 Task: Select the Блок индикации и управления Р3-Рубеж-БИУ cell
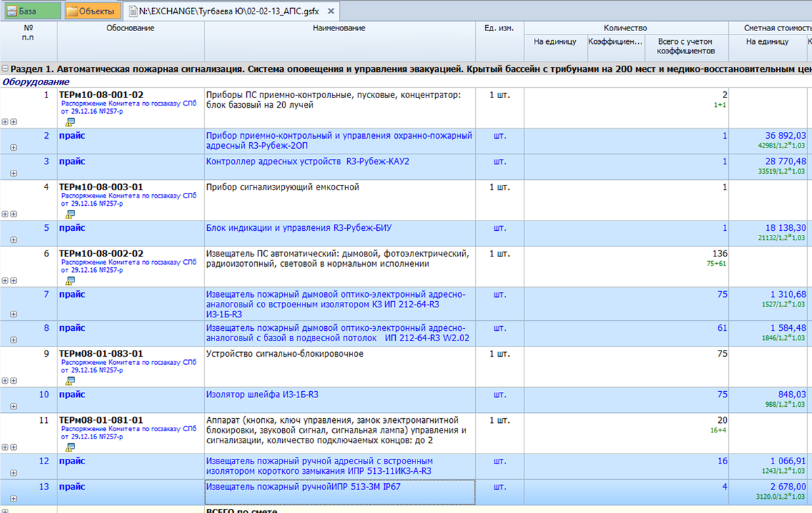[x=340, y=233]
